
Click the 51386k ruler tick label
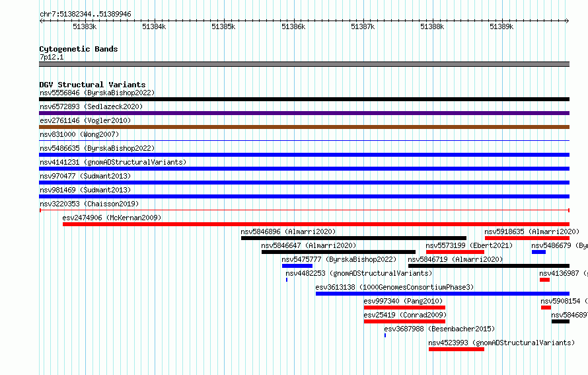[x=293, y=26]
